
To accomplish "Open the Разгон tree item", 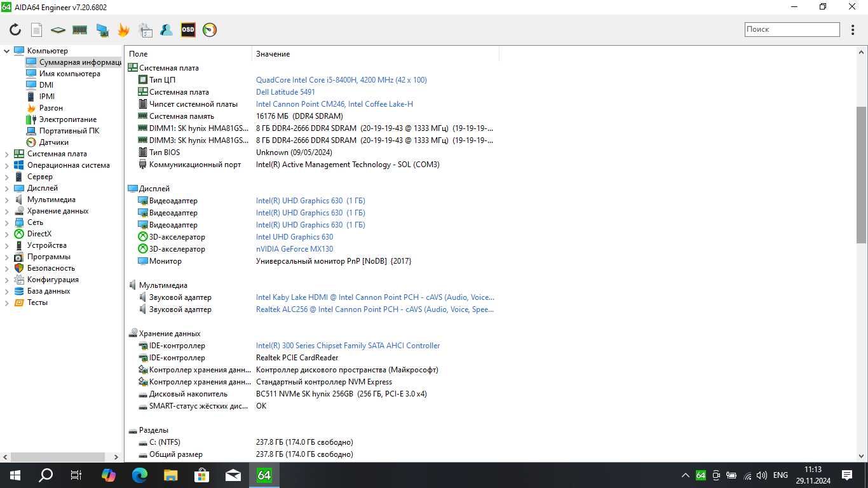I will click(x=44, y=108).
